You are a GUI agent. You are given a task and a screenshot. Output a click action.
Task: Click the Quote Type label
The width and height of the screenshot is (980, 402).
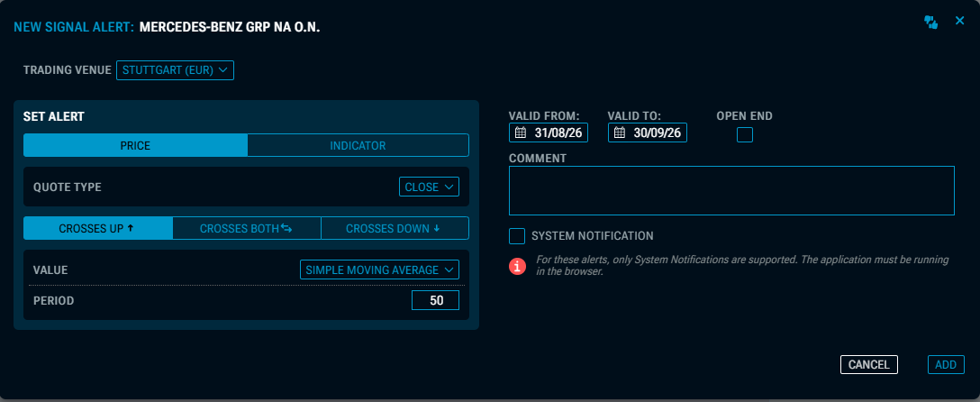coord(67,187)
